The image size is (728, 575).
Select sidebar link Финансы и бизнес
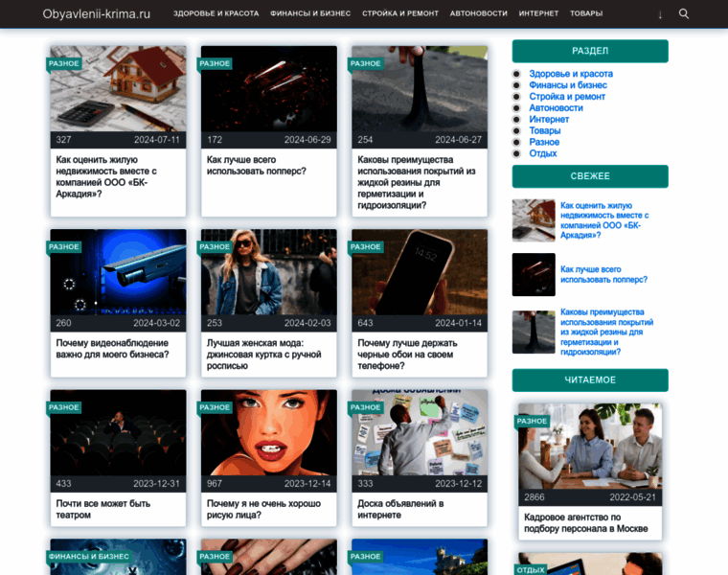[x=568, y=85]
